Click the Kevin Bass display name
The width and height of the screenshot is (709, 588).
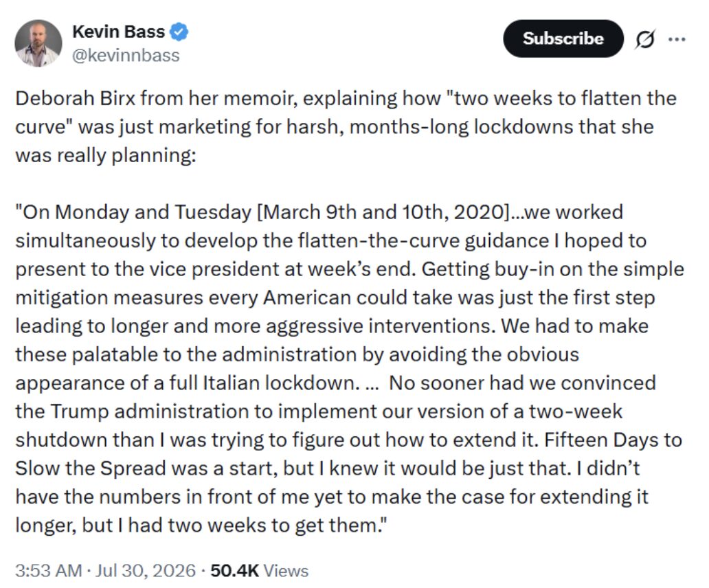(x=118, y=32)
